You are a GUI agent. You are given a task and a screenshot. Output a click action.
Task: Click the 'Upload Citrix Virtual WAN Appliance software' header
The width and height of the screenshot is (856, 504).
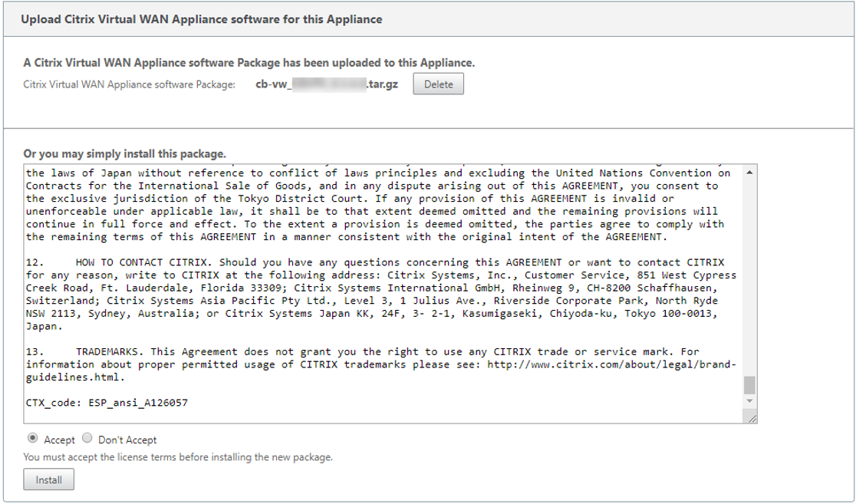[x=202, y=19]
